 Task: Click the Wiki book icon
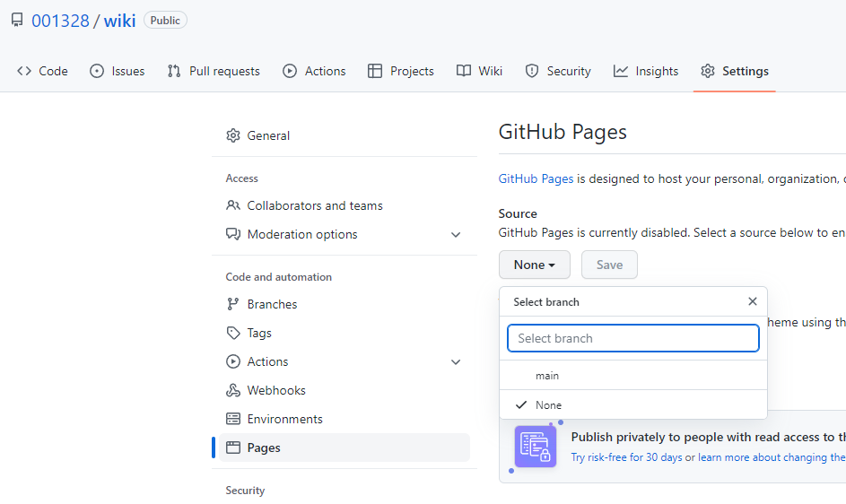point(464,71)
